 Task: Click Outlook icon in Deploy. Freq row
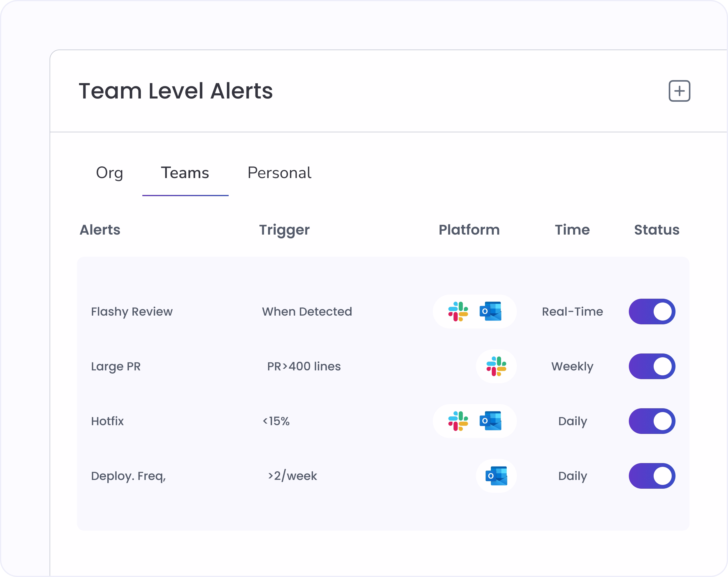pyautogui.click(x=496, y=476)
